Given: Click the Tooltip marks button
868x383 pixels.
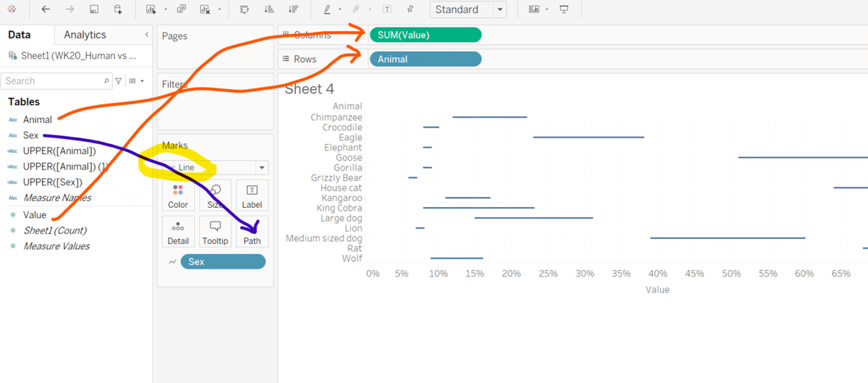Looking at the screenshot, I should 215,232.
